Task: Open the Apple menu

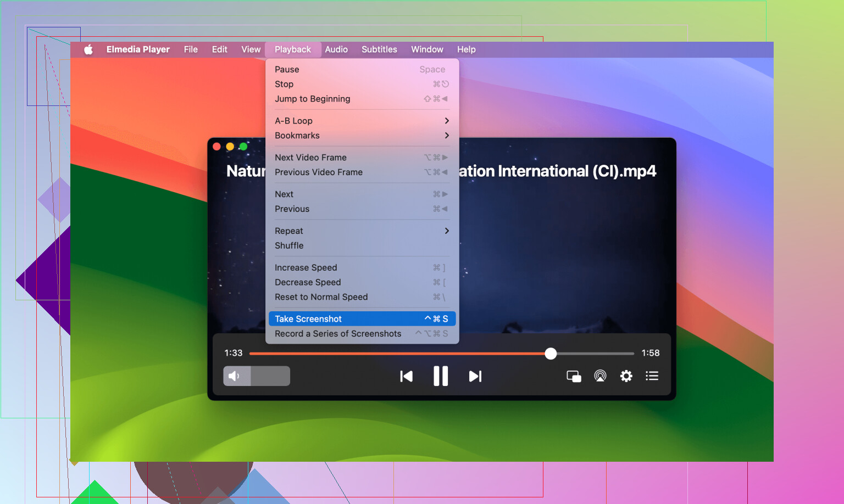Action: (88, 49)
